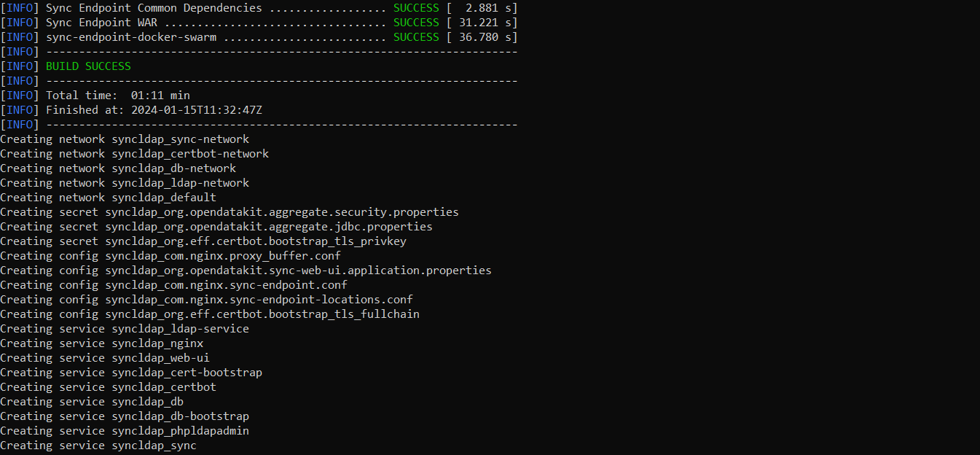Click the syncldap_phpldapadmin service line
Viewport: 980px width, 455px height.
(x=125, y=431)
